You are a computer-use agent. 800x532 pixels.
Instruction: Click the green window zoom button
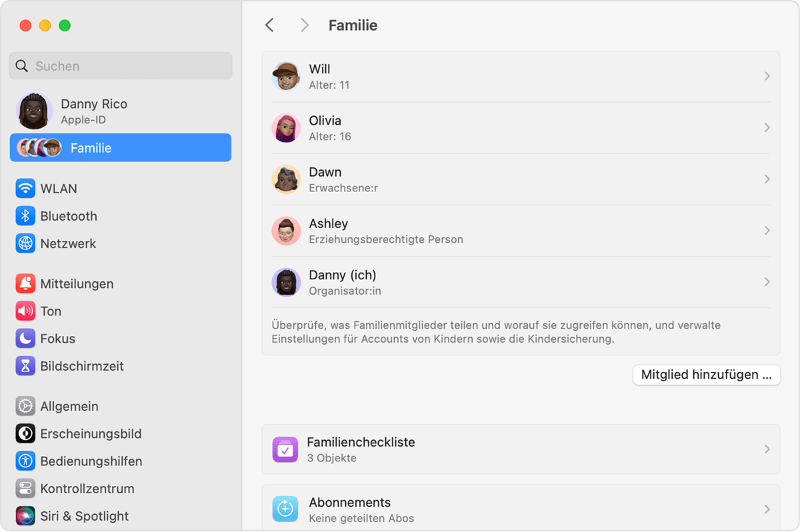click(65, 25)
